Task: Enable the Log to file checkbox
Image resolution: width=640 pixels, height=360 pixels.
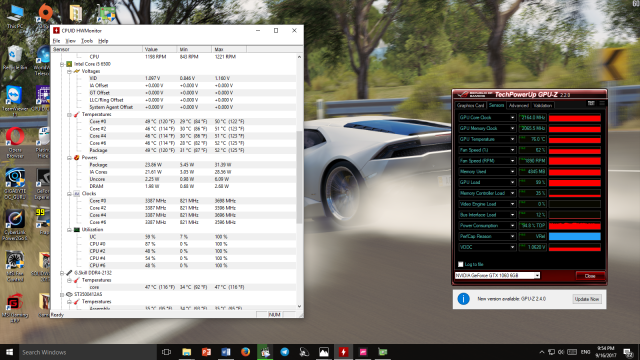Action: click(461, 264)
